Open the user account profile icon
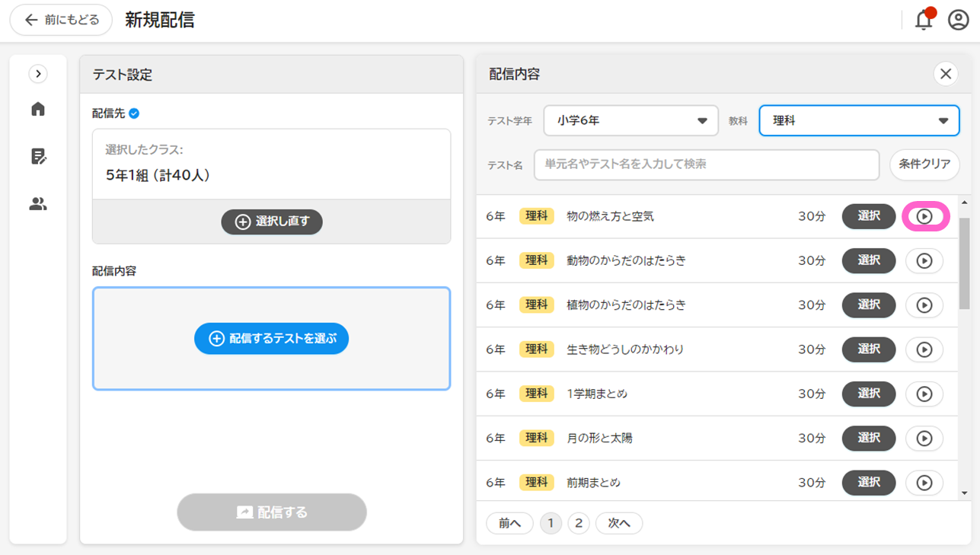 tap(958, 21)
